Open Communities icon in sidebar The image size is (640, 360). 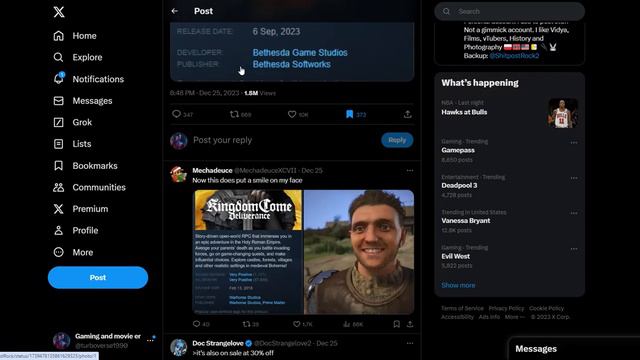[x=58, y=187]
